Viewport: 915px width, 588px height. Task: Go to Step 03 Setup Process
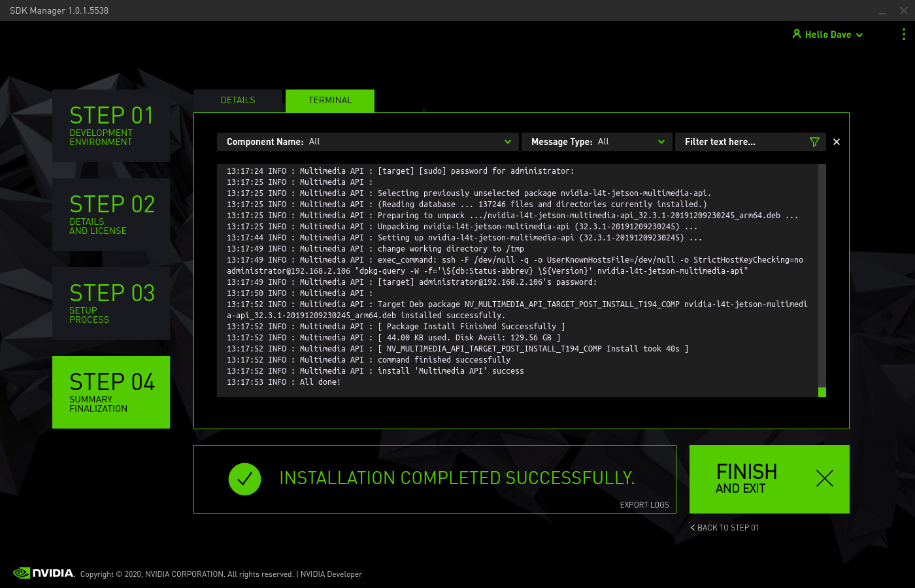point(111,303)
